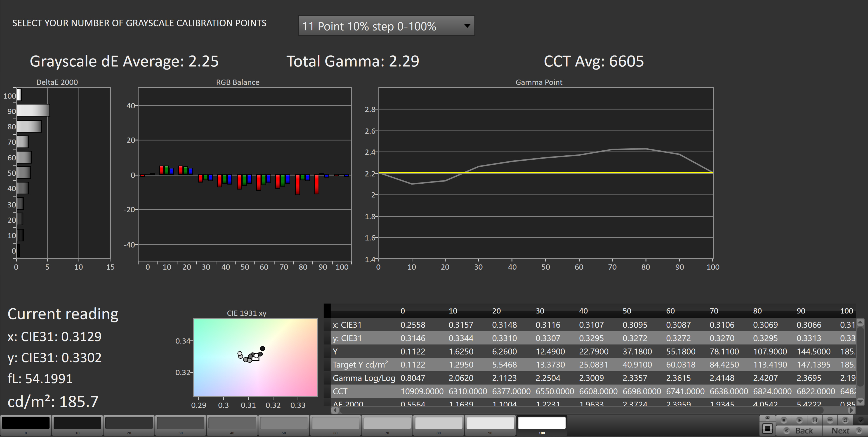
Task: Click the table's horizontal scrollbar left arrow
Action: point(335,410)
